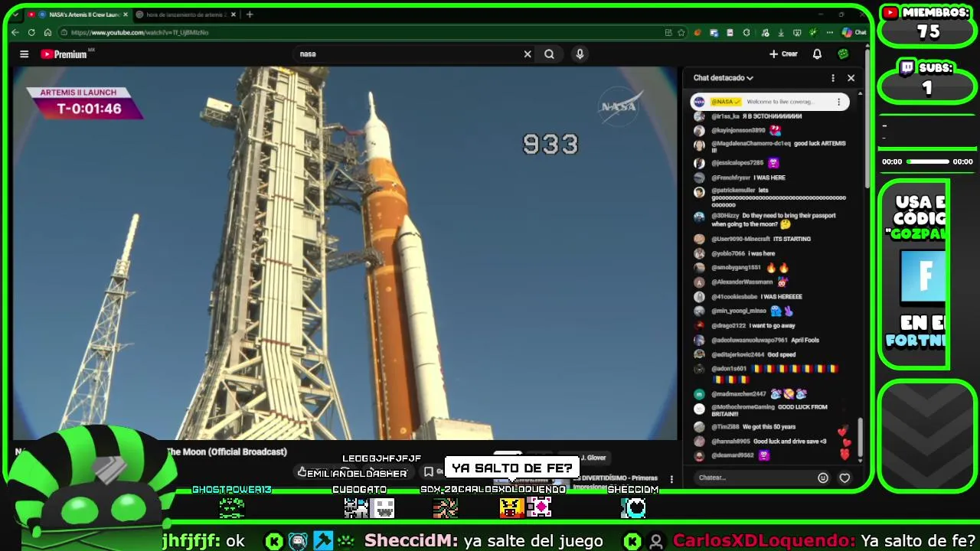
Task: Expand the 'Chat destacado' dropdown
Action: [724, 78]
